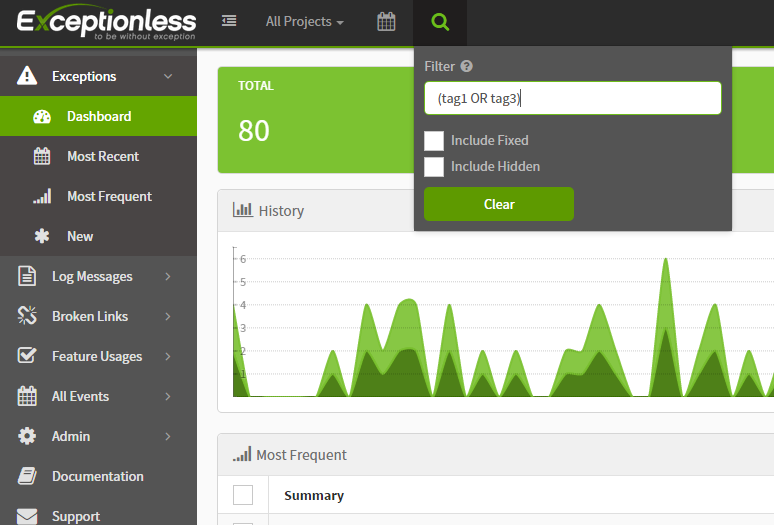Open the Most Frequent sidebar item

coord(98,196)
